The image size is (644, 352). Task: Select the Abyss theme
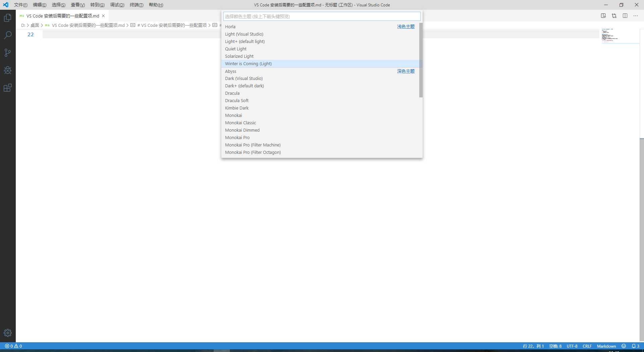320,71
